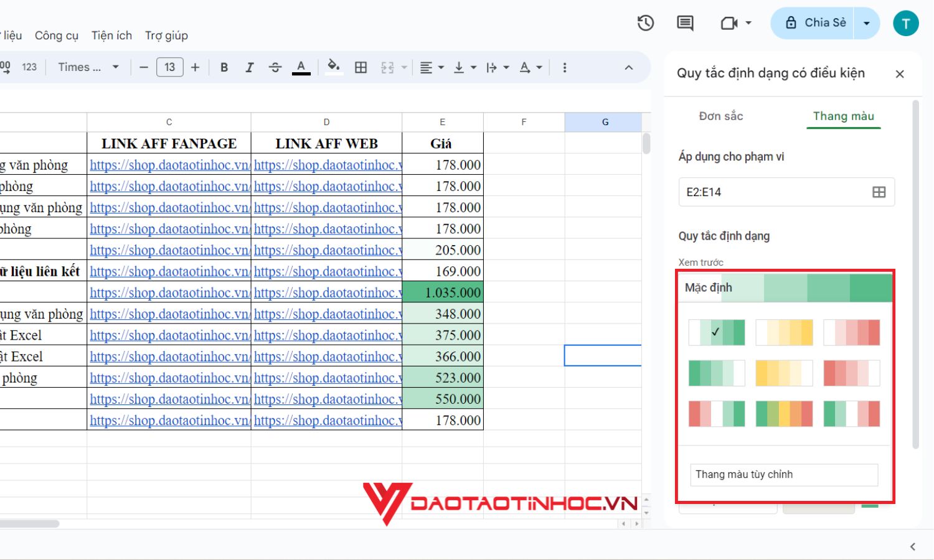This screenshot has width=934, height=560.
Task: Open version history via the clock icon
Action: [646, 22]
